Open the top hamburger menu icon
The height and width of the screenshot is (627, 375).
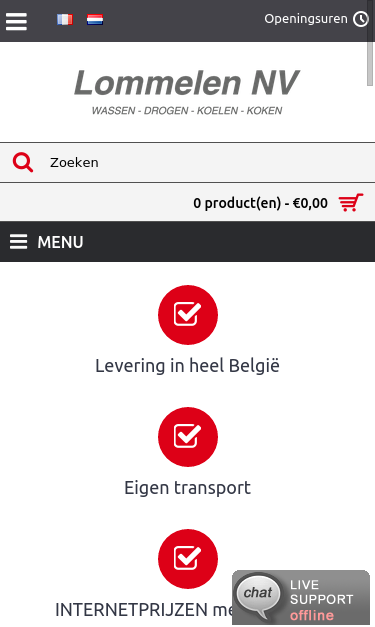click(16, 21)
